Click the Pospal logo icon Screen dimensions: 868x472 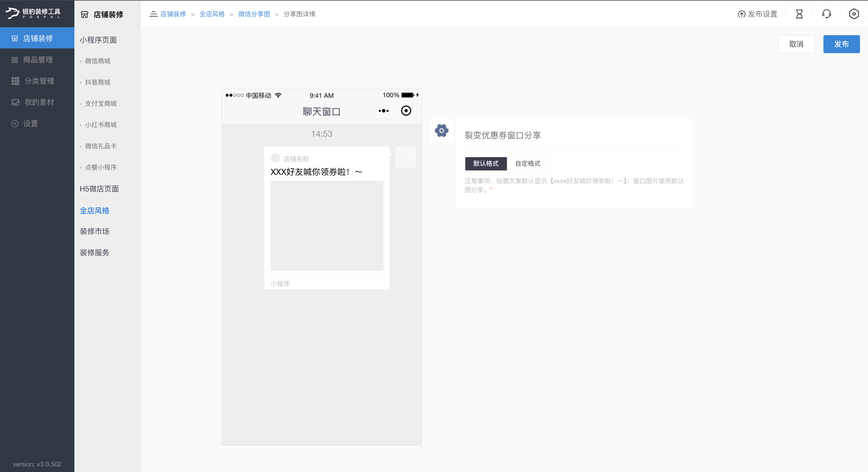pos(12,13)
